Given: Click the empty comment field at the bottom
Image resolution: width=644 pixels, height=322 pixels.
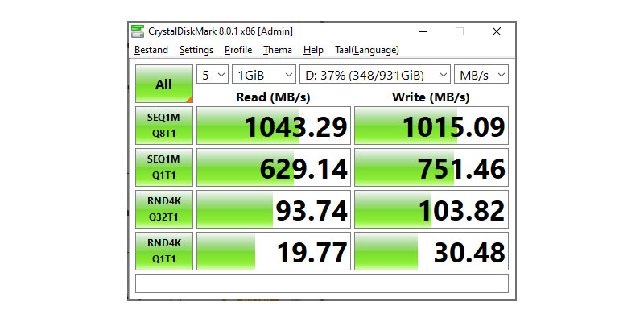Looking at the screenshot, I should pyautogui.click(x=322, y=283).
